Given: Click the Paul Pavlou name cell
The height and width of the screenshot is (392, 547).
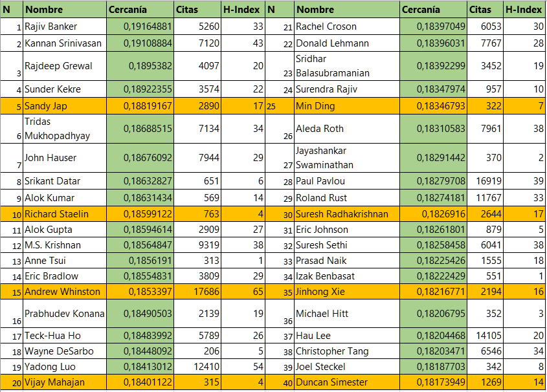Looking at the screenshot, I should coord(347,181).
